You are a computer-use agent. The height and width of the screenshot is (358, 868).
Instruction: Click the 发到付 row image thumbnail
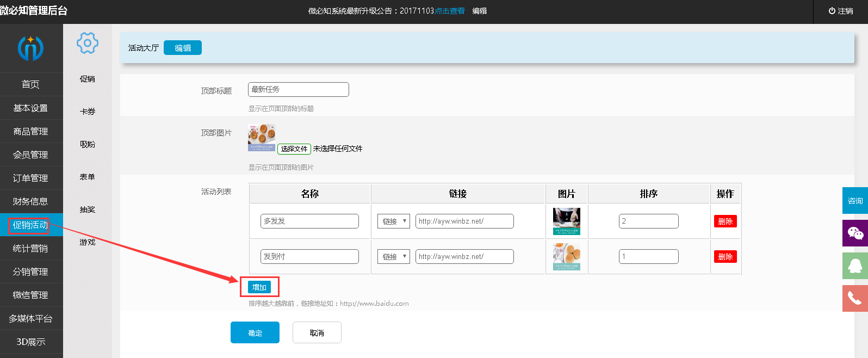tap(566, 257)
